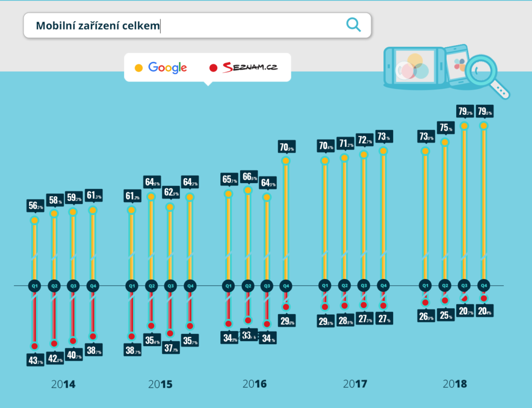Click the 2017 year label
Image resolution: width=532 pixels, height=408 pixels.
coord(355,384)
